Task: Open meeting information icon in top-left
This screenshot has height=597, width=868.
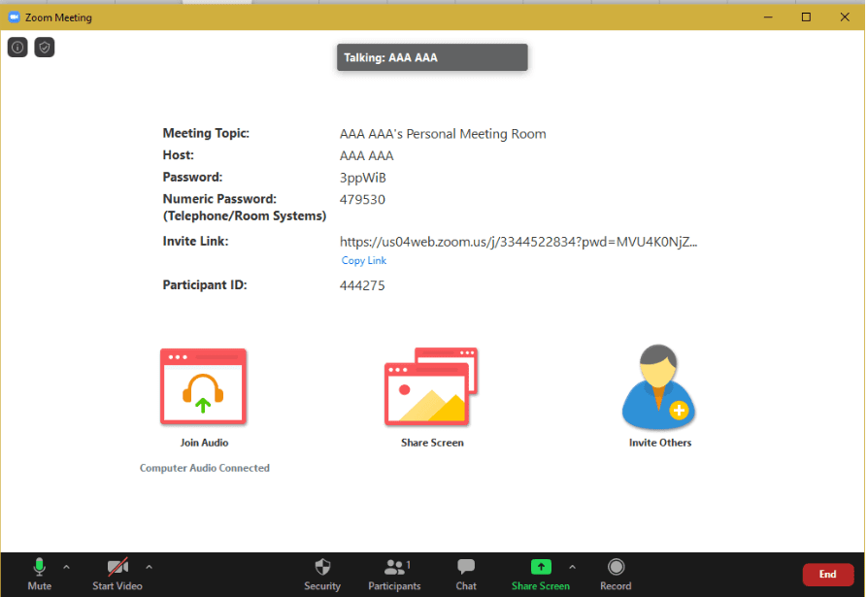Action: coord(17,48)
